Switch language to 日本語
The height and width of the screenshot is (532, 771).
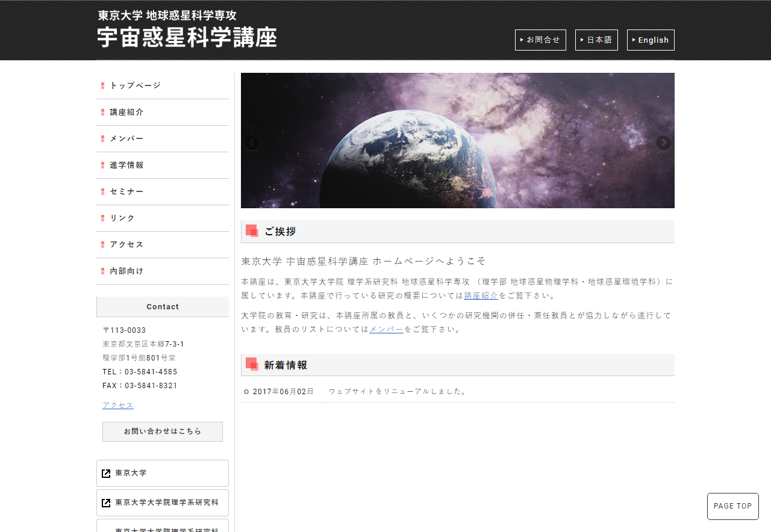[596, 40]
